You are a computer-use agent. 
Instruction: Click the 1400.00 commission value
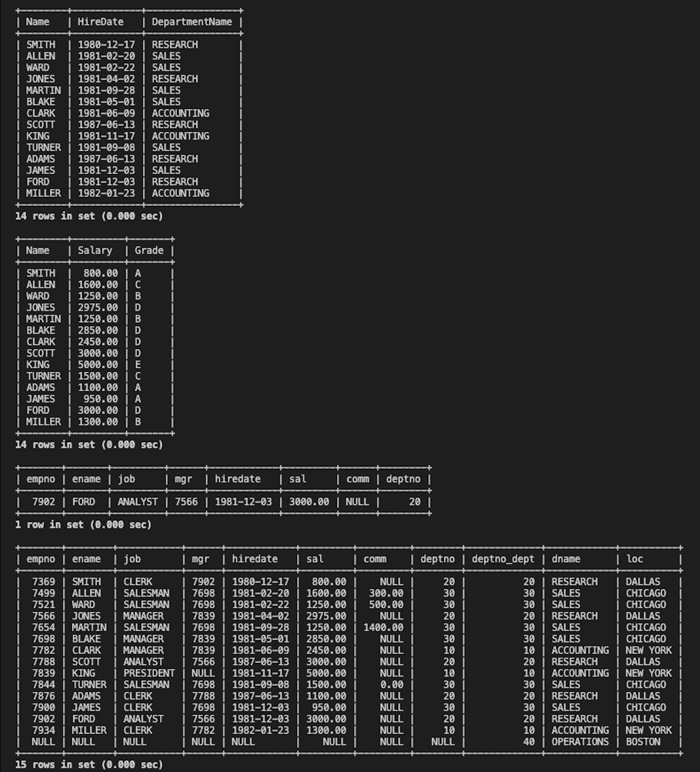tap(383, 627)
